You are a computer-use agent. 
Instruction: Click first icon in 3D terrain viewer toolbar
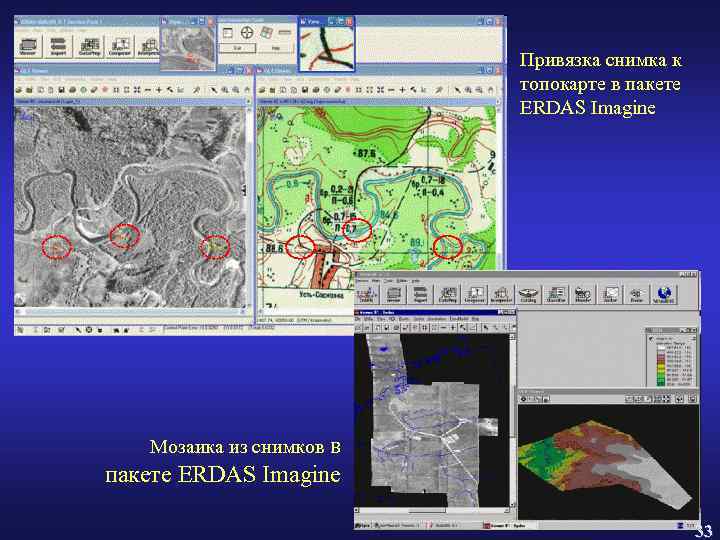click(523, 399)
